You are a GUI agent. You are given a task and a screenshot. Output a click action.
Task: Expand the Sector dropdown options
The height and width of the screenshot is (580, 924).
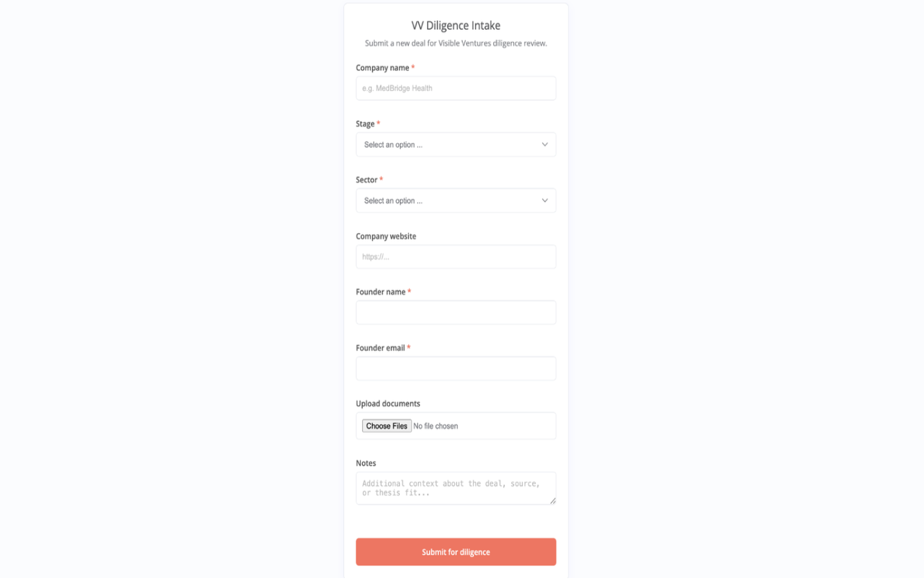455,201
